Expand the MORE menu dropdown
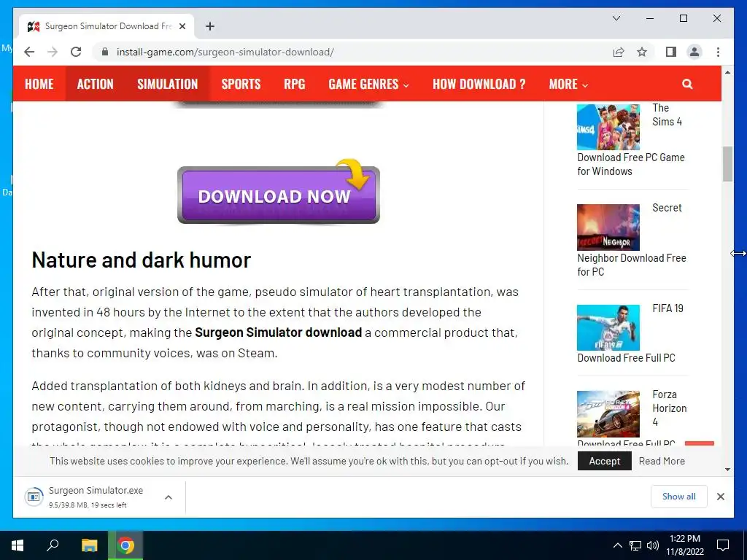This screenshot has height=560, width=747. 568,85
